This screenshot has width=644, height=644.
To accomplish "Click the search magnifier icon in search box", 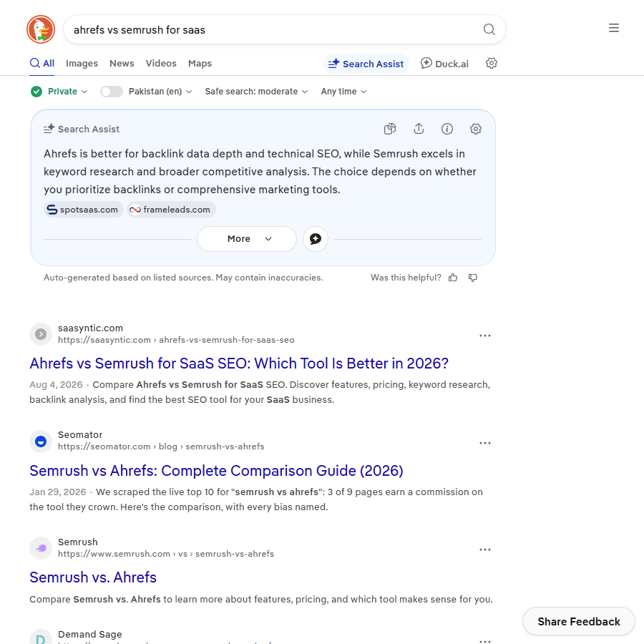I will pos(489,29).
